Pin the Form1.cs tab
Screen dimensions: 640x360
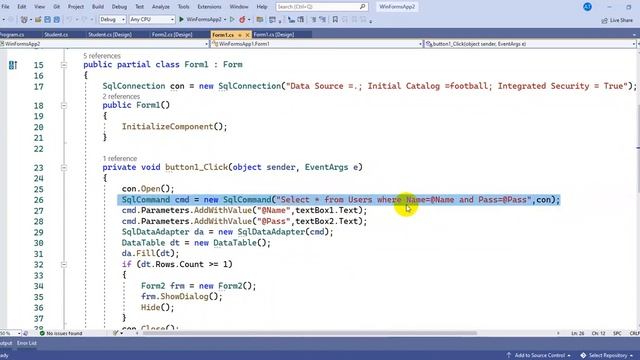(x=240, y=35)
